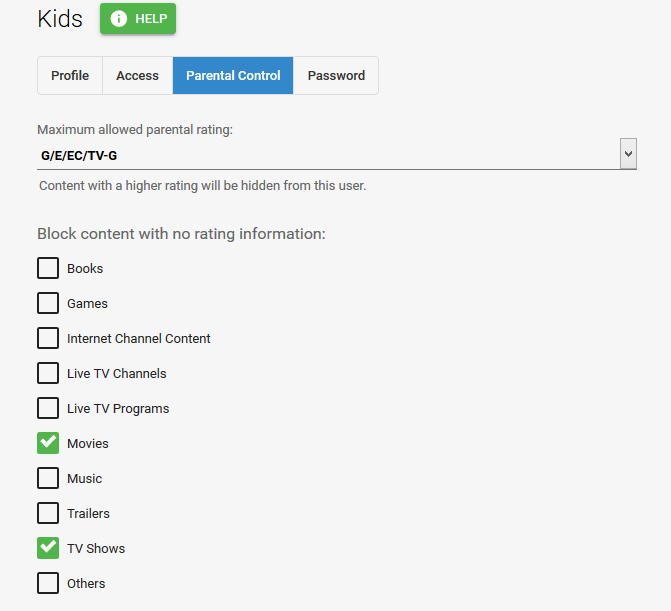Enable the Live TV Channels checkbox
Screen dimensions: 671x611
[48, 373]
